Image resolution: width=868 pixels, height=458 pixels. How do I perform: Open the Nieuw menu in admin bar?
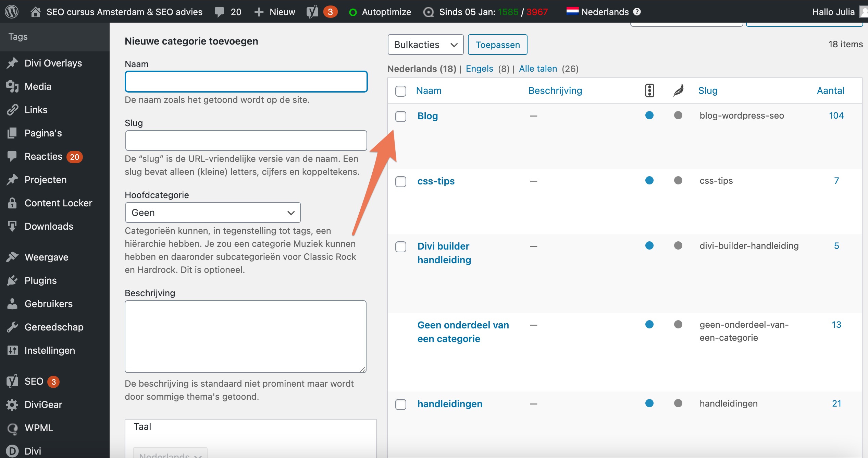pos(282,12)
